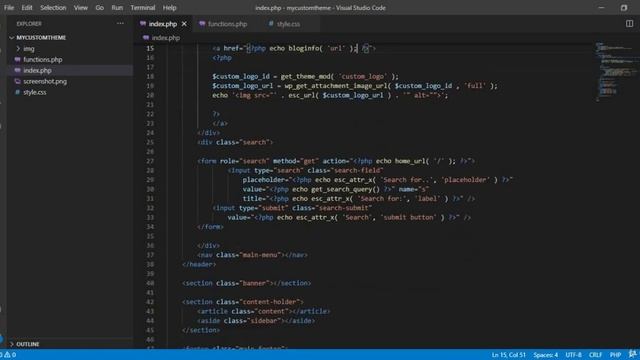Open the Help menu
640x360 pixels.
pos(169,8)
